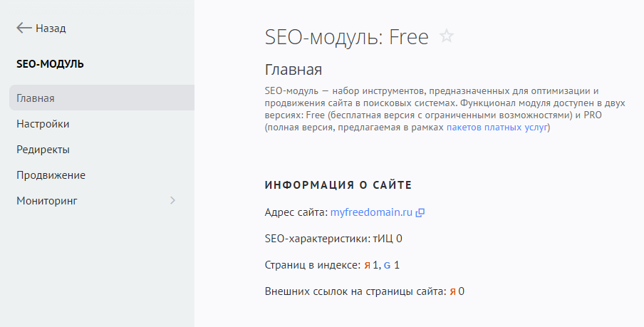Click the Yandex icon in Внешних ссылок row
This screenshot has height=327, width=644.
[x=452, y=291]
